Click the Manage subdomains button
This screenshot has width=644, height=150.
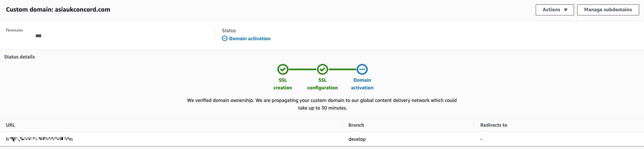(x=608, y=10)
